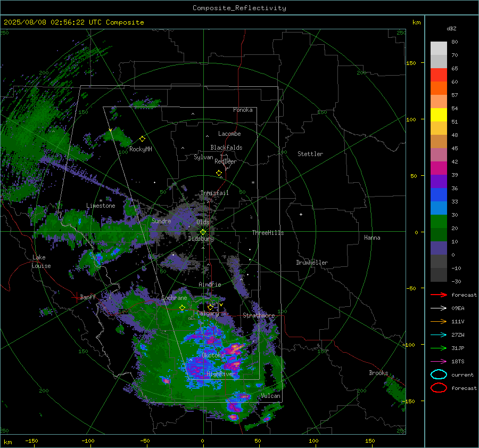Click the RockyMH label

pyautogui.click(x=141, y=149)
